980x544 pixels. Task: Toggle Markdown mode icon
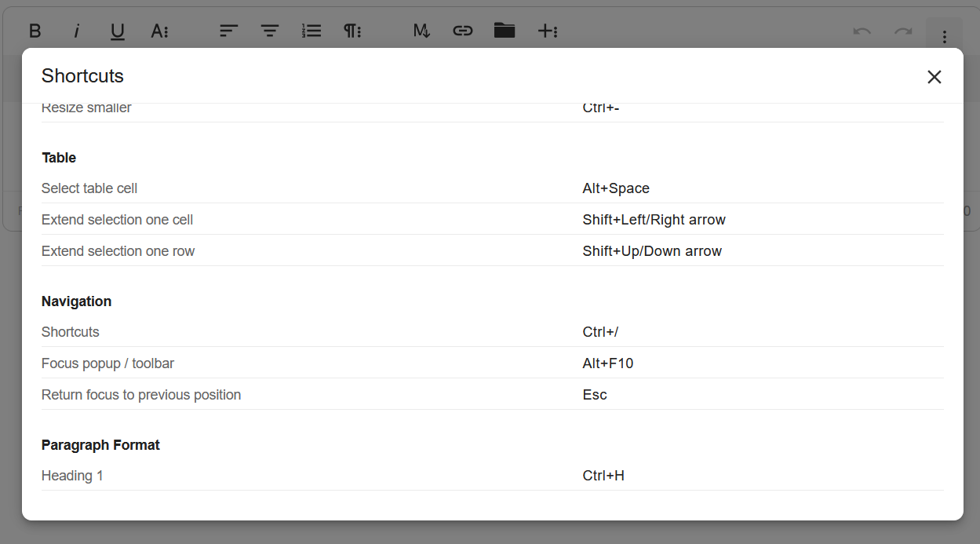click(421, 31)
